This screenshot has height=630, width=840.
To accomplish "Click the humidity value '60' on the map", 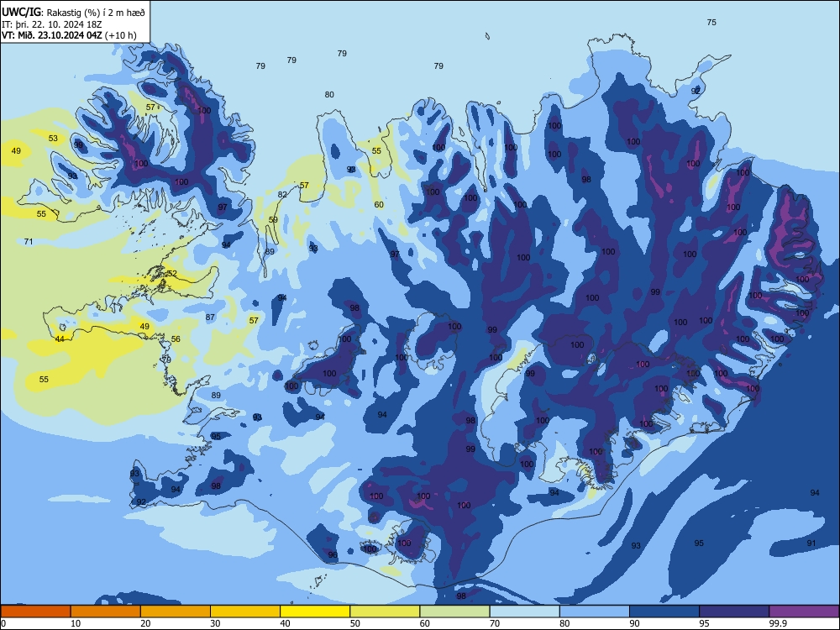I will point(379,205).
